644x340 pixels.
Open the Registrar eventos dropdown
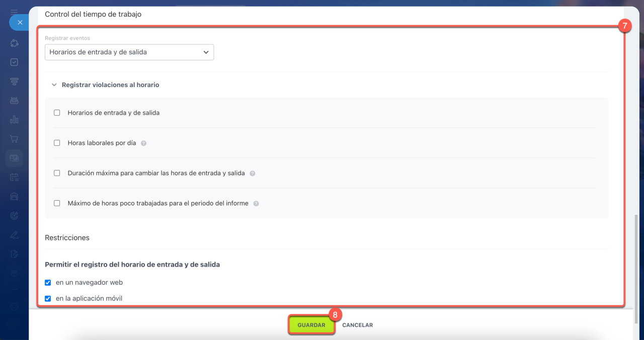[x=129, y=52]
